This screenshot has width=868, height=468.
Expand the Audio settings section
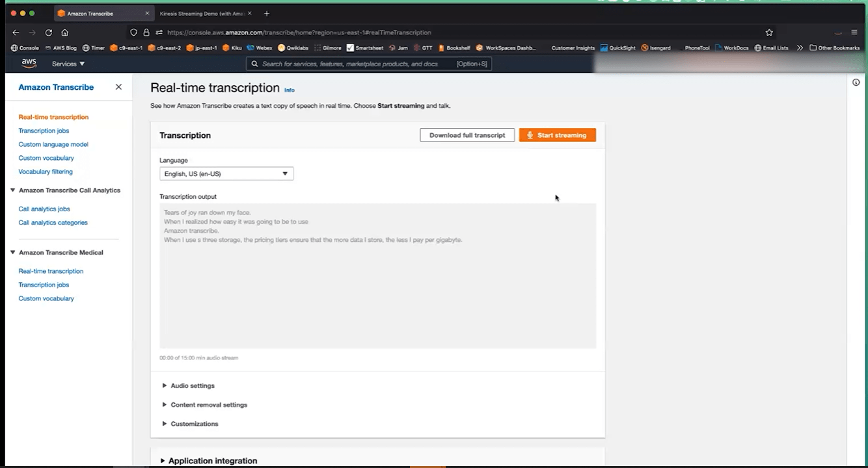191,385
